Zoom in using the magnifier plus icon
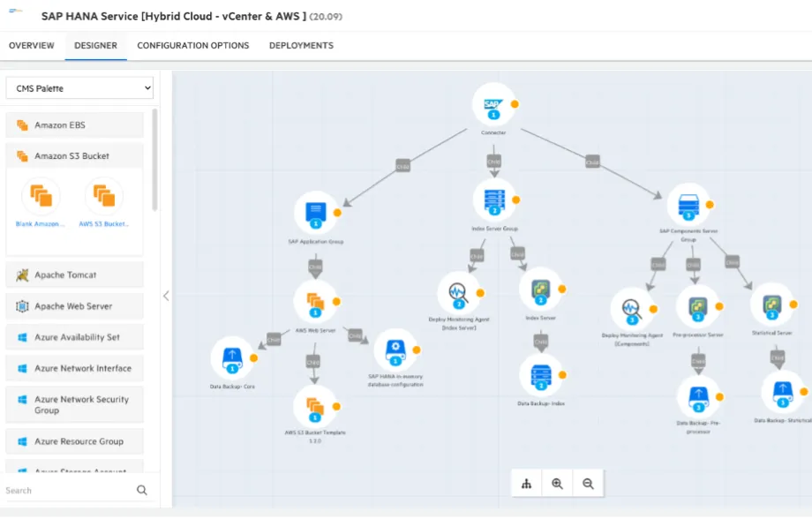812x519 pixels. (x=558, y=483)
